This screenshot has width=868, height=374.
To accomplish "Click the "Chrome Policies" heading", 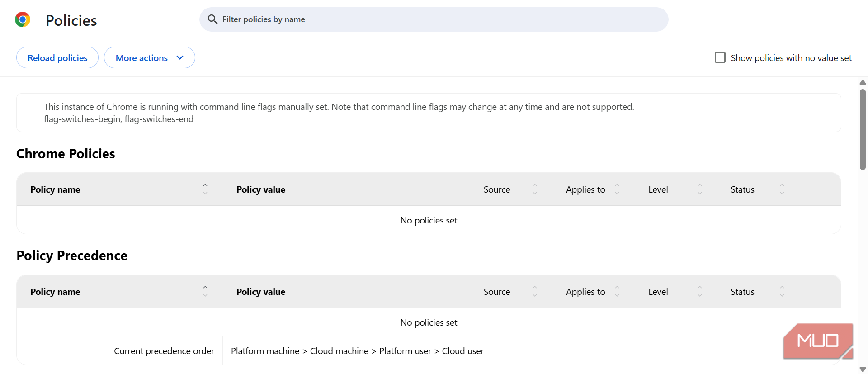I will pos(66,154).
